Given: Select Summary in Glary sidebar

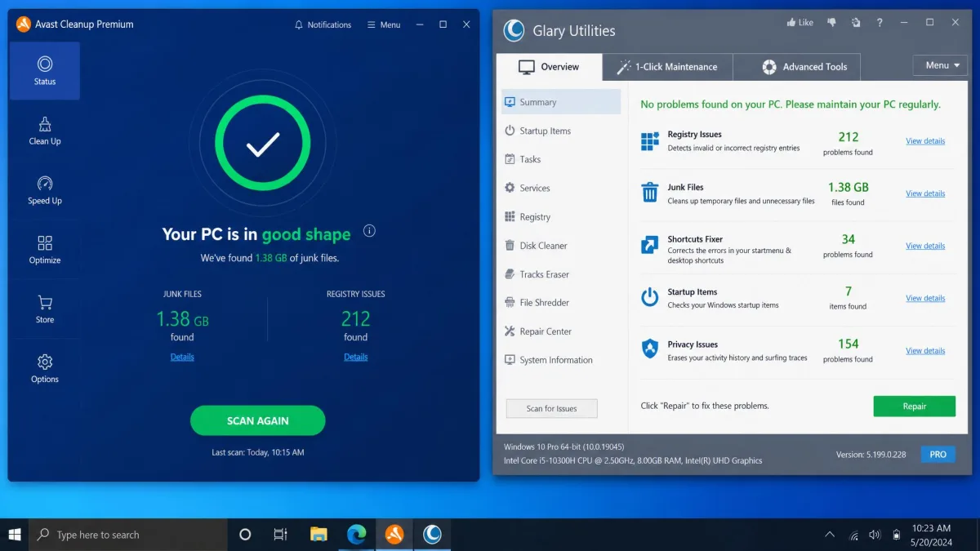Looking at the screenshot, I should click(561, 102).
